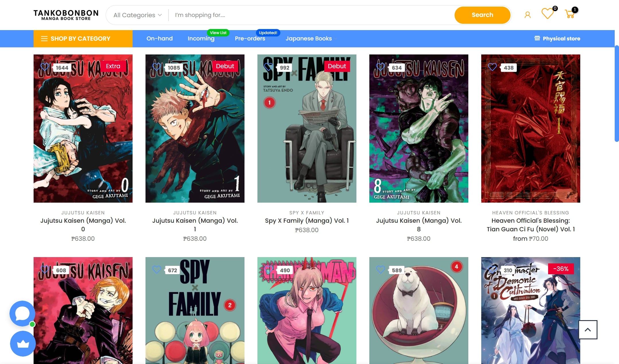
Task: Toggle wishlist heart on Jujutsu Kaisen Vol. 8
Action: pos(380,67)
